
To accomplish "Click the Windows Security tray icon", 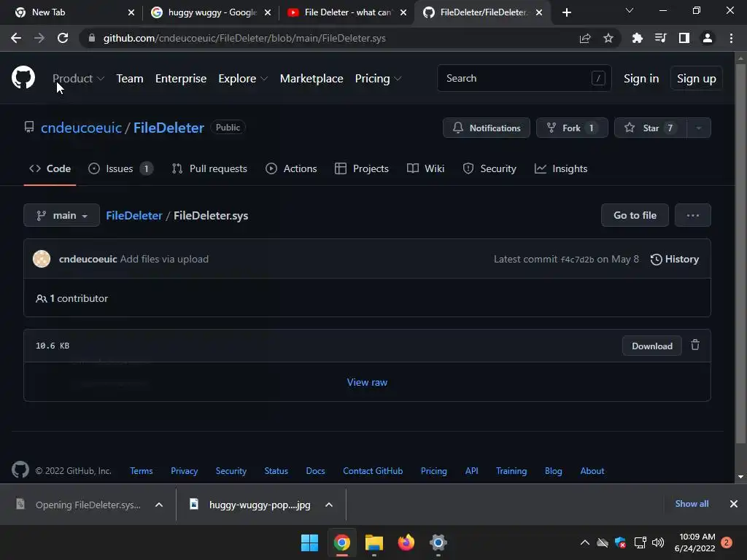I will [620, 542].
